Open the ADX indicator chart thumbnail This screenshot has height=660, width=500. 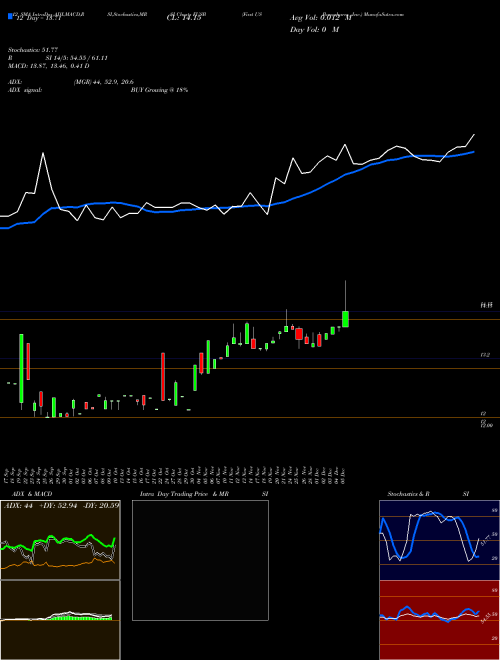click(60, 540)
